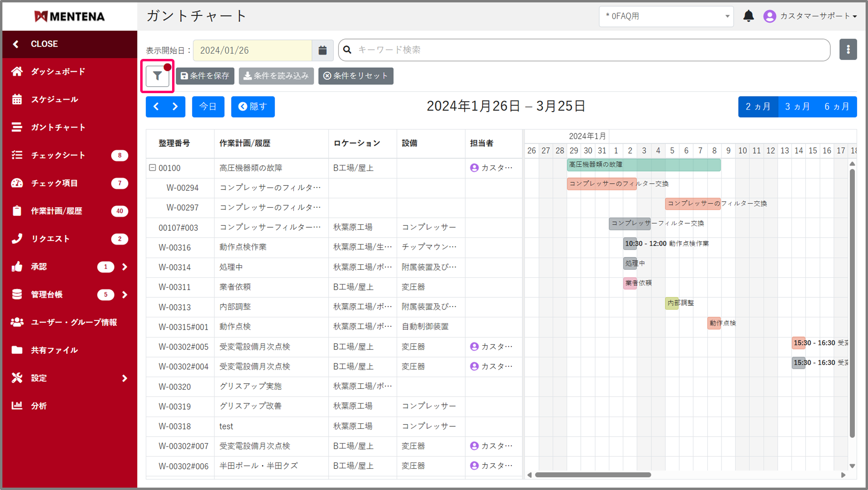This screenshot has width=868, height=490.
Task: Click the vertical three-dot options menu
Action: click(x=848, y=49)
